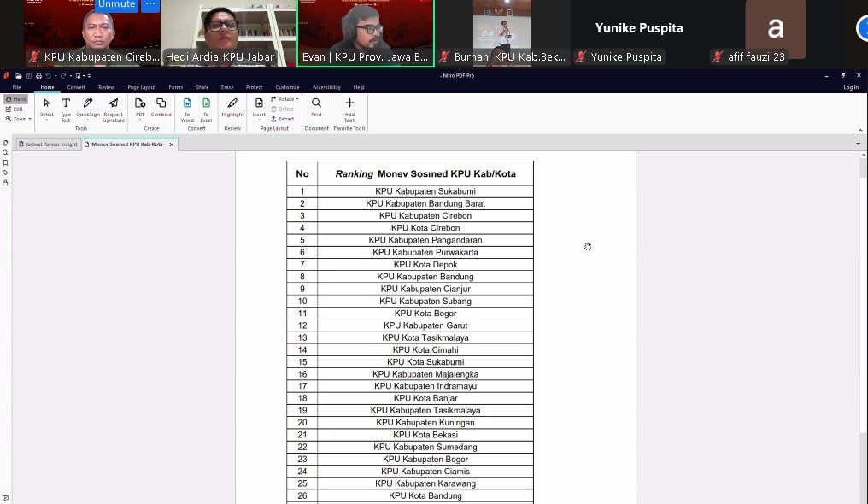
Task: Click the Unmute button
Action: point(116,4)
